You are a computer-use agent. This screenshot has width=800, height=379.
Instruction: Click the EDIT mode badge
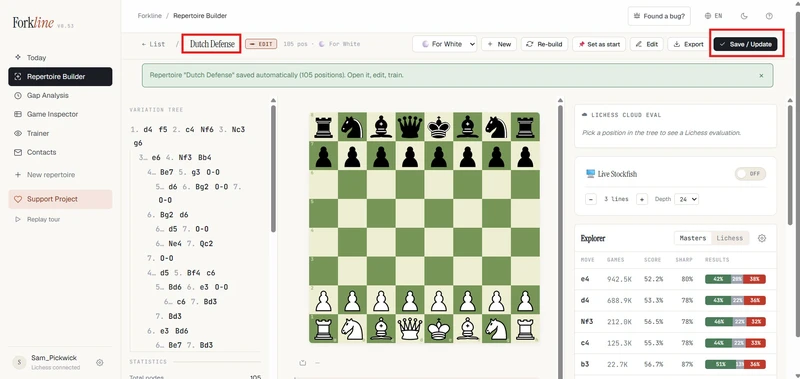click(261, 44)
